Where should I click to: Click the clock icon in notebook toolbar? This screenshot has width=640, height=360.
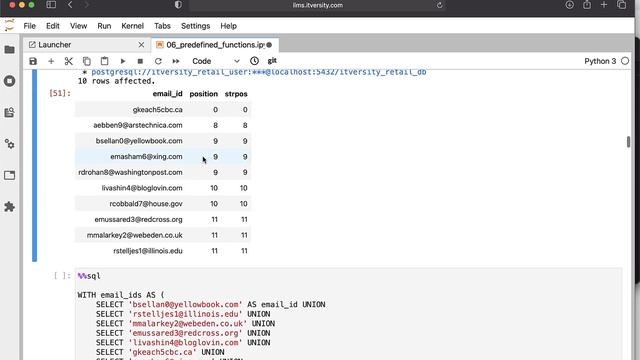click(x=254, y=61)
